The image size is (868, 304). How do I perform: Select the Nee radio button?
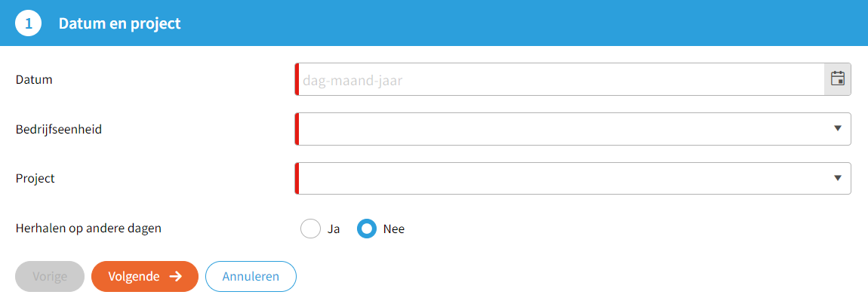click(367, 229)
